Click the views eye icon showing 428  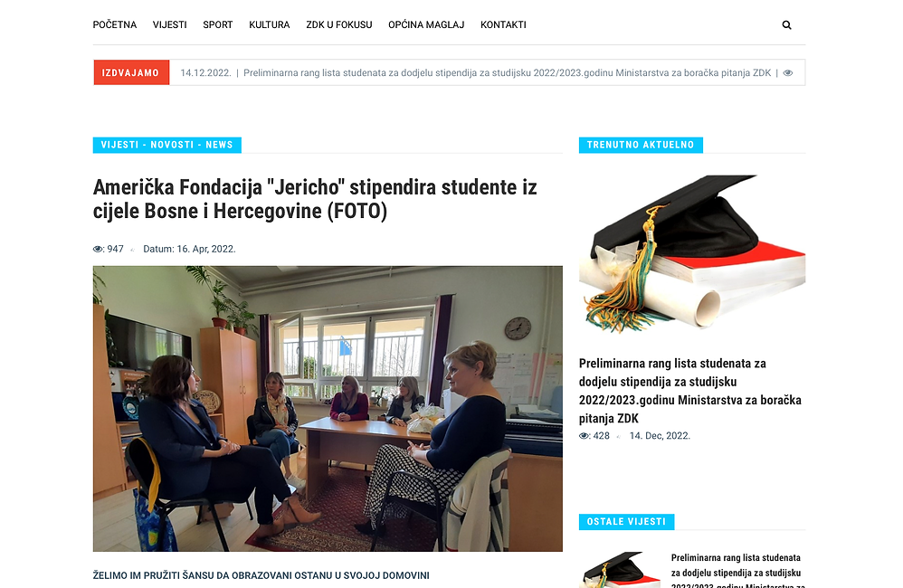(585, 436)
